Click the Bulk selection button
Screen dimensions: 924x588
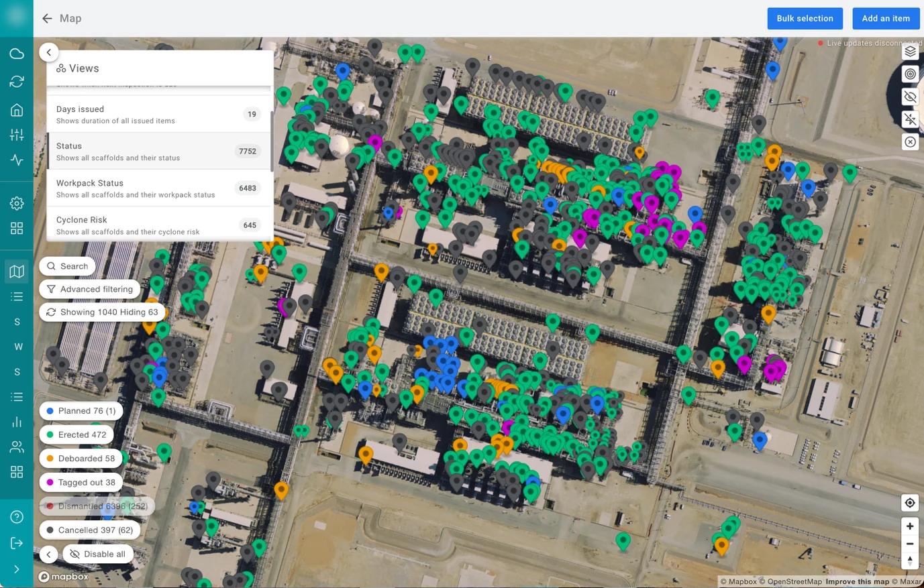(805, 19)
